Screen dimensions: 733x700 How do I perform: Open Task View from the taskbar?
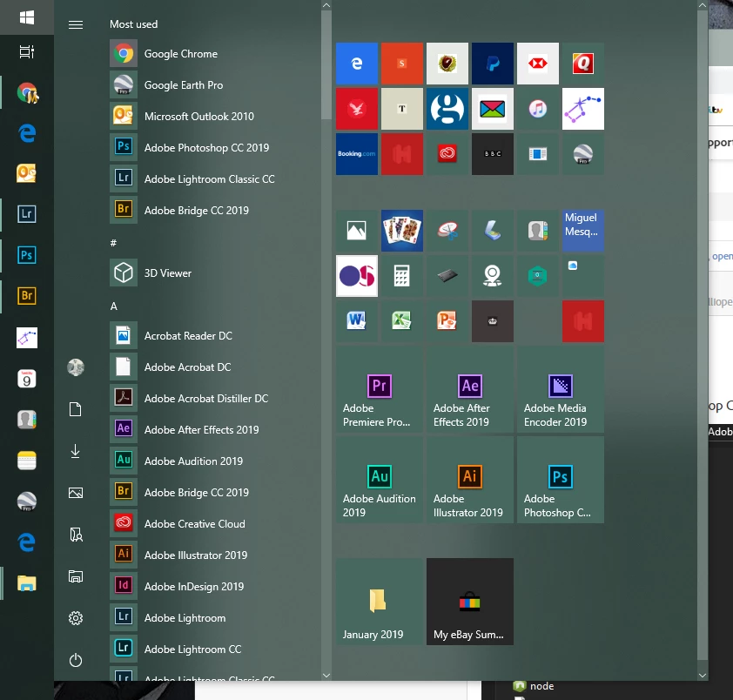click(27, 52)
